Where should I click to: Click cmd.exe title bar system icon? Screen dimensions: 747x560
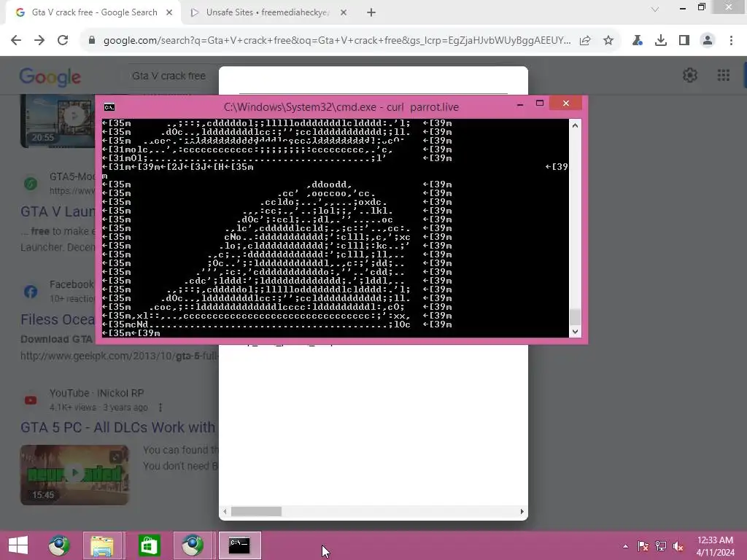coord(109,107)
